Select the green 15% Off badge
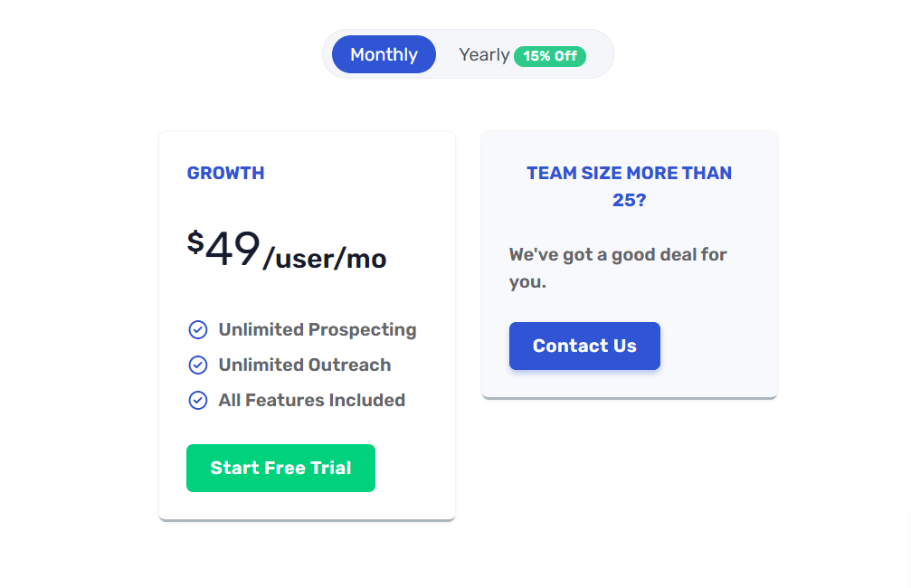This screenshot has width=911, height=588. (x=550, y=54)
